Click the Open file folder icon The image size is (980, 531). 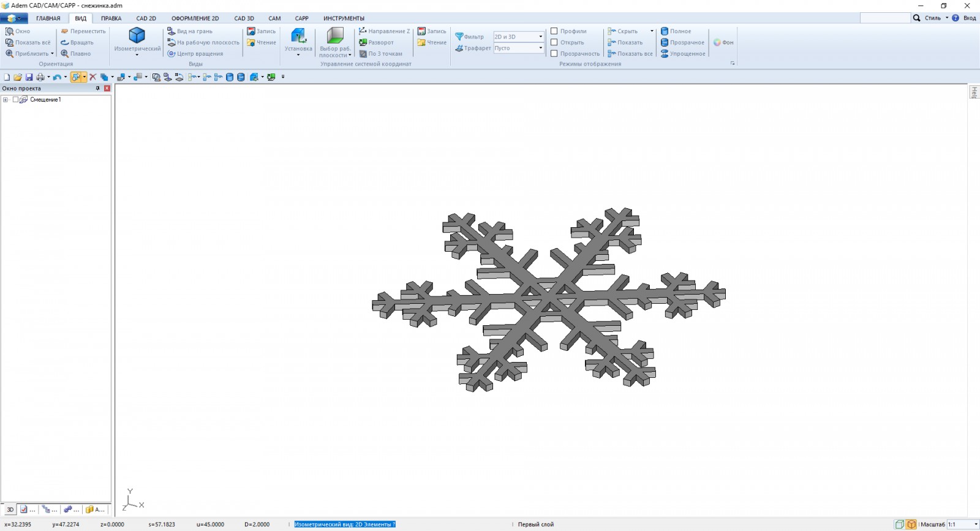(18, 77)
